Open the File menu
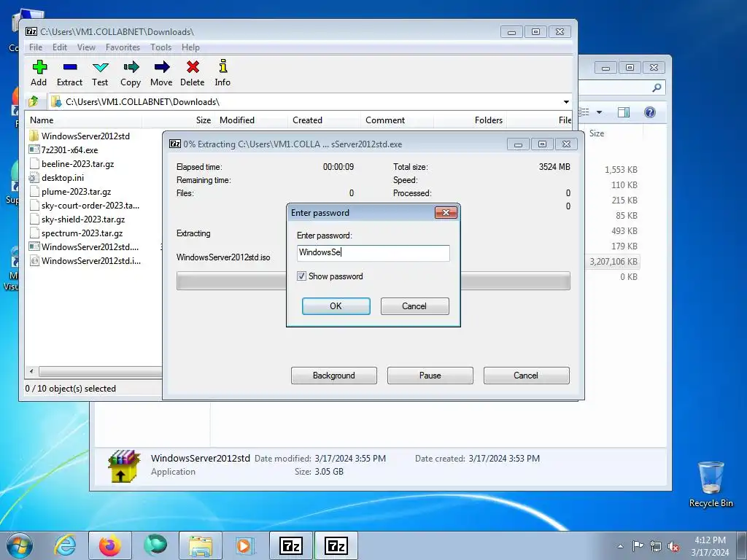 pos(36,47)
